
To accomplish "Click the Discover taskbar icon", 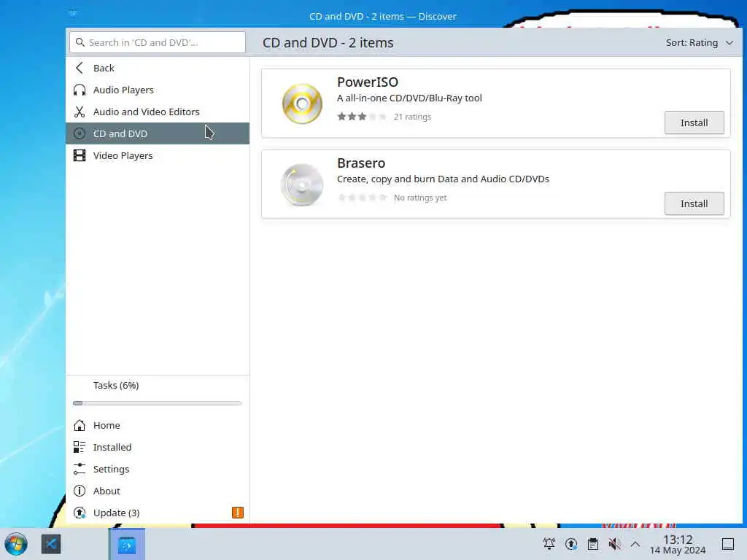I will [x=127, y=544].
